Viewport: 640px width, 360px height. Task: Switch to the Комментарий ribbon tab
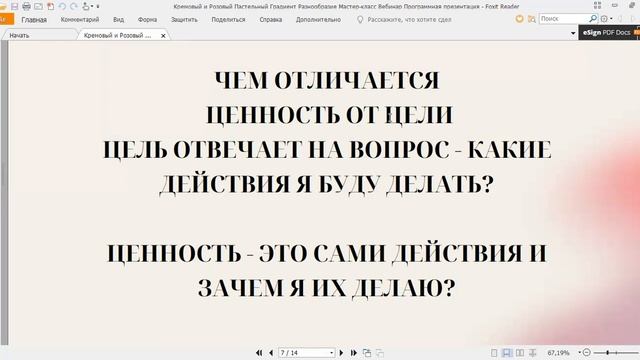(x=80, y=20)
